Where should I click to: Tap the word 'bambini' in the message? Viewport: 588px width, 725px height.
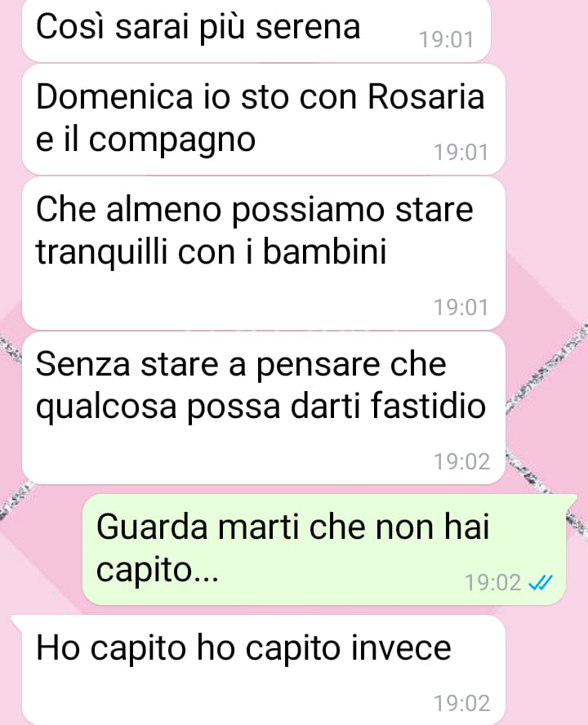(x=325, y=252)
